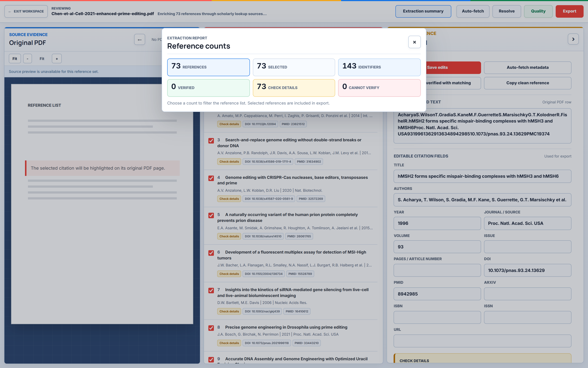Click the Auto-fetch header button
Screen dimensions: 588x368
pos(473,11)
